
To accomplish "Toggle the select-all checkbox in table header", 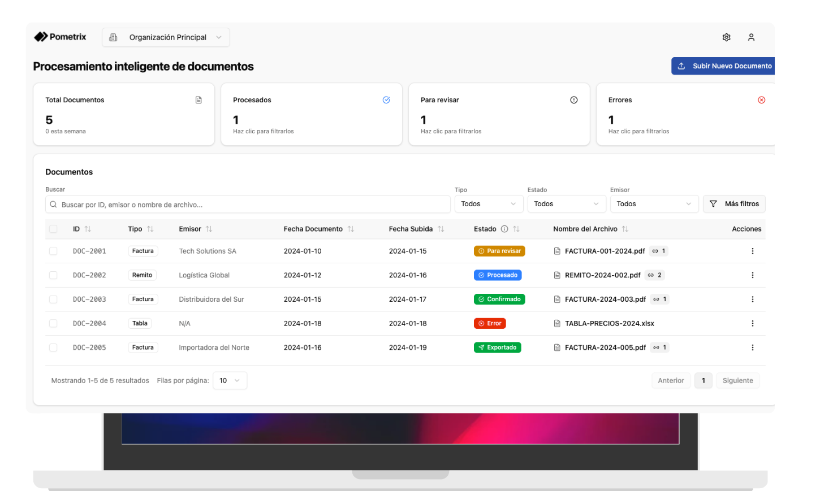I will 53,229.
